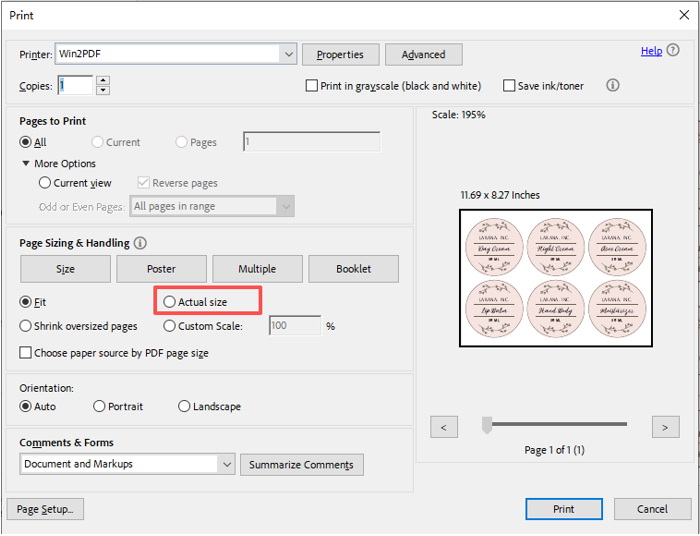
Task: Open printer Properties
Action: [340, 55]
